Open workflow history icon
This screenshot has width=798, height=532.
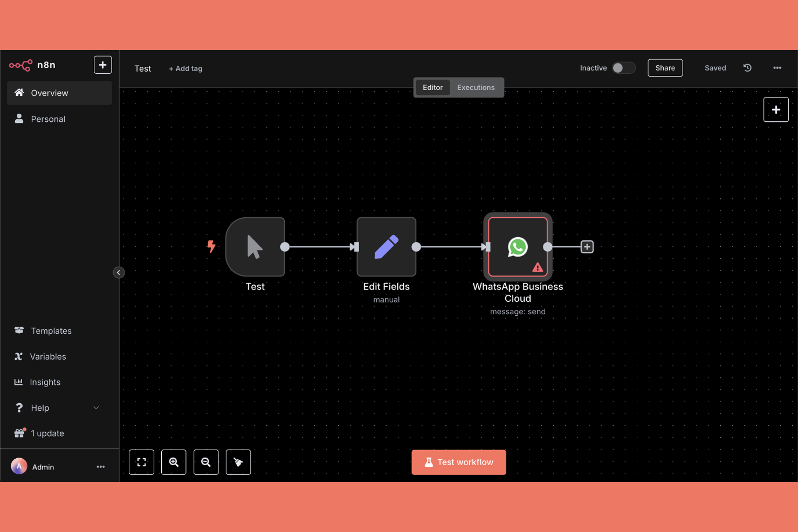747,68
